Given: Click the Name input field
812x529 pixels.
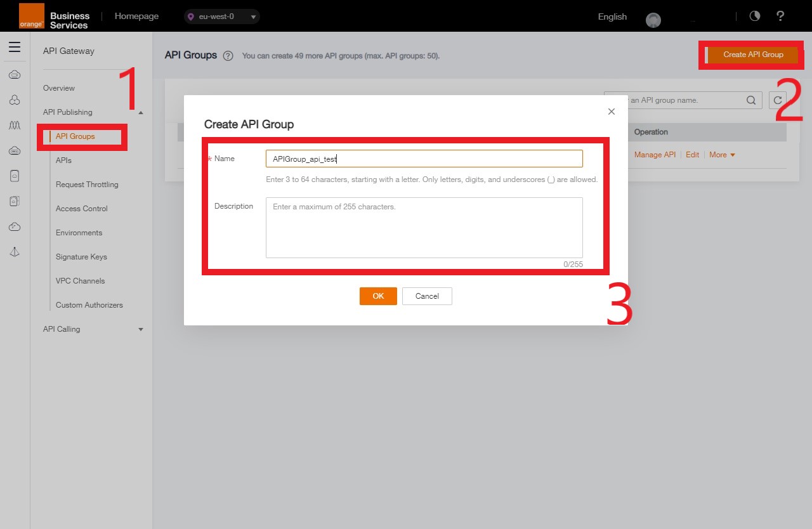Looking at the screenshot, I should (x=424, y=159).
